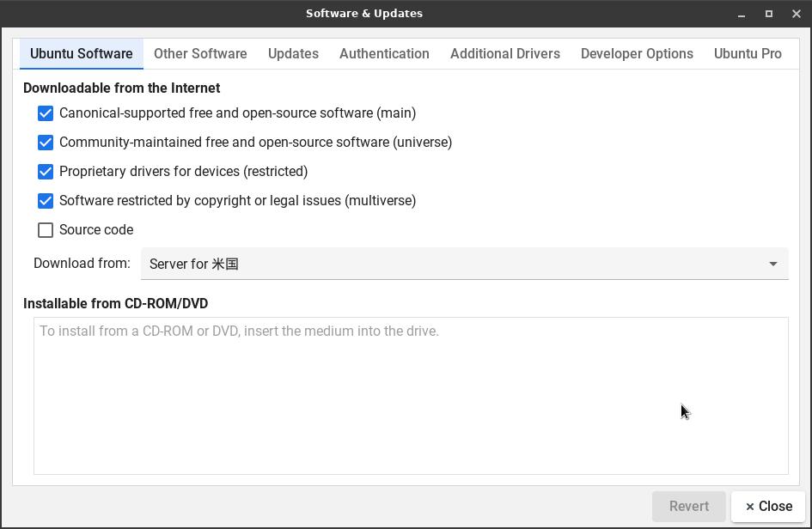
Task: Click 'Installable from CD-ROM/DVD' heading
Action: 115,303
